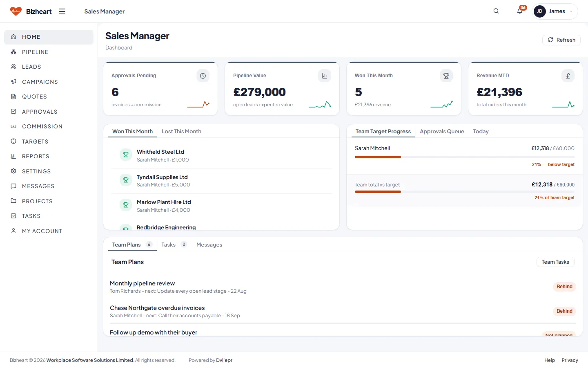Navigate to Approvals in sidebar

49,112
